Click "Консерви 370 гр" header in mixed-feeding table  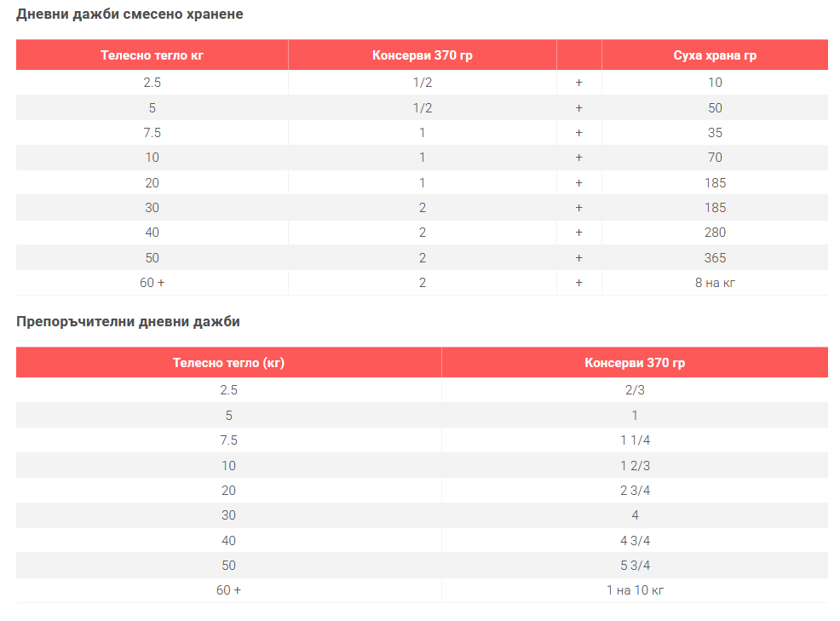[422, 55]
